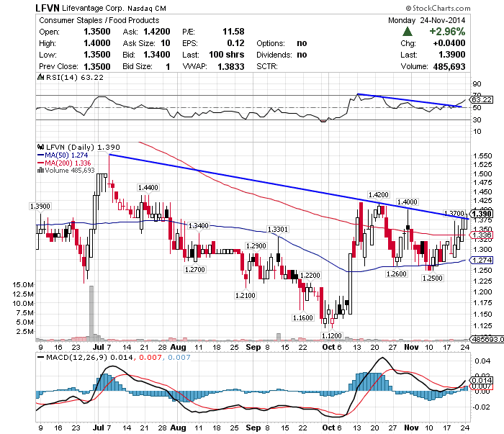Click the RSI(14) indicator icon
Viewport: 504px width, 434px height.
40,77
